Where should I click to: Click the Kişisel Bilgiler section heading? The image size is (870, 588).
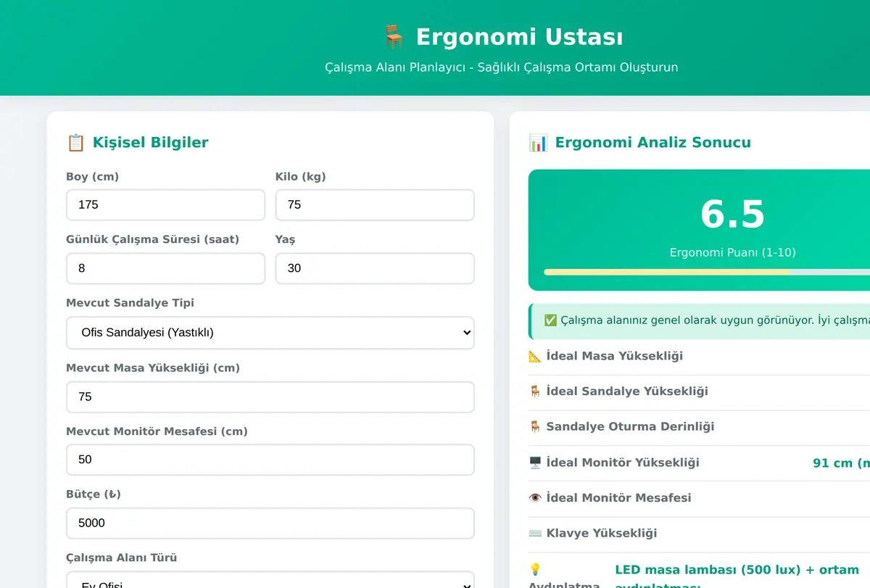click(150, 142)
